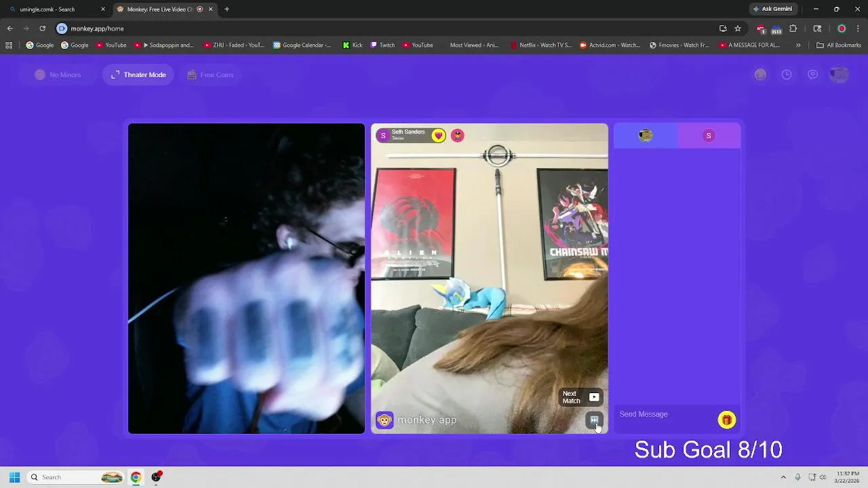
Task: Click the Seth Sanders avatar circle in video header
Action: pyautogui.click(x=383, y=136)
